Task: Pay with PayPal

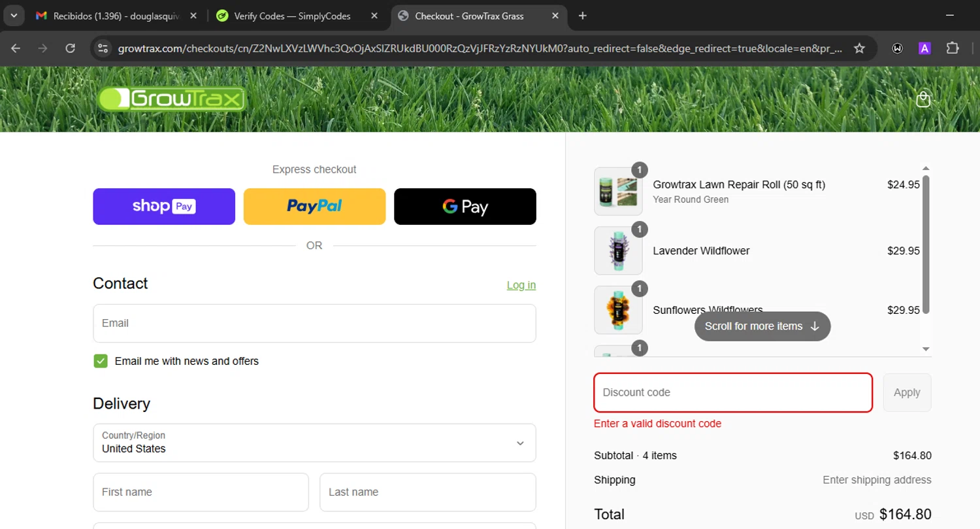Action: 314,207
